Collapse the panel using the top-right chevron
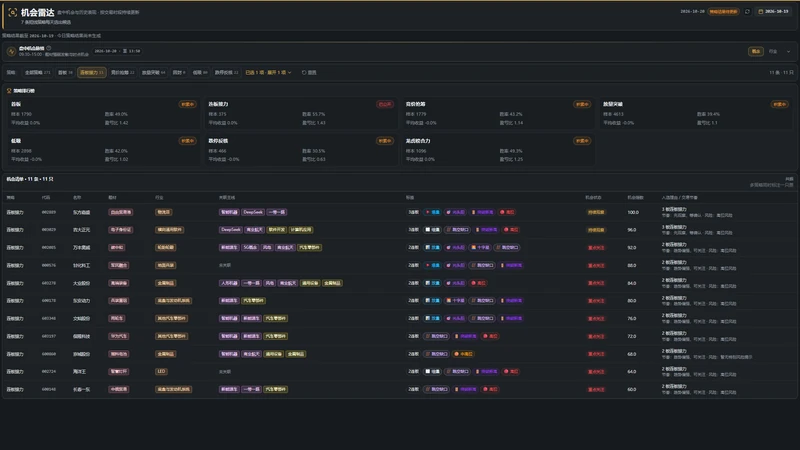Screen dimensions: 800x450 (x=788, y=51)
